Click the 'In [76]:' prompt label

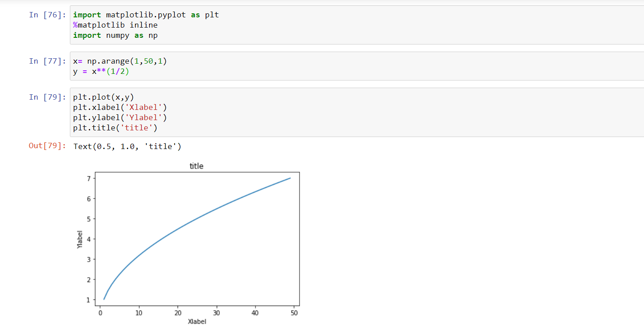tap(48, 15)
